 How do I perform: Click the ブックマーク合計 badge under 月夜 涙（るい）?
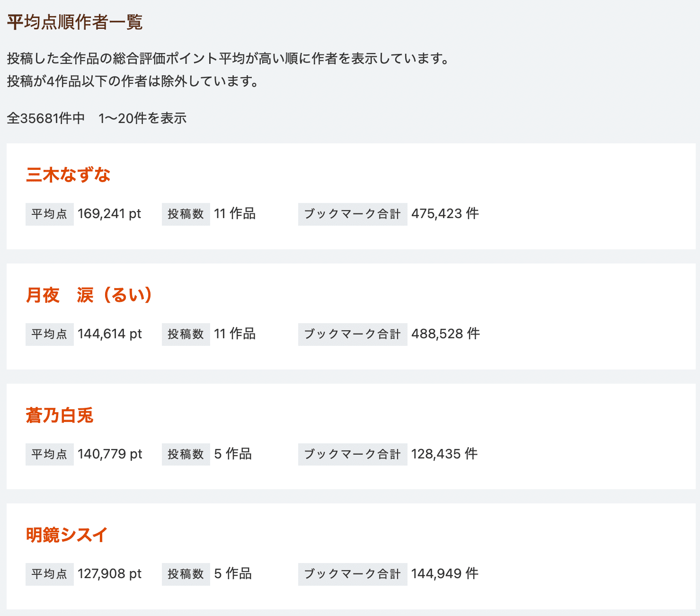pyautogui.click(x=352, y=334)
